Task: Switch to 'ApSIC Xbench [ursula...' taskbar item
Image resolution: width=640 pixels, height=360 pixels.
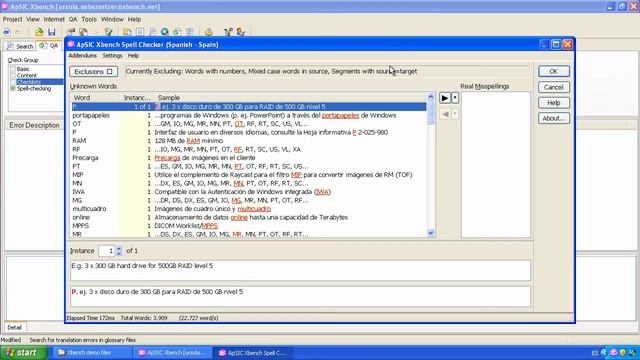Action: (172, 353)
